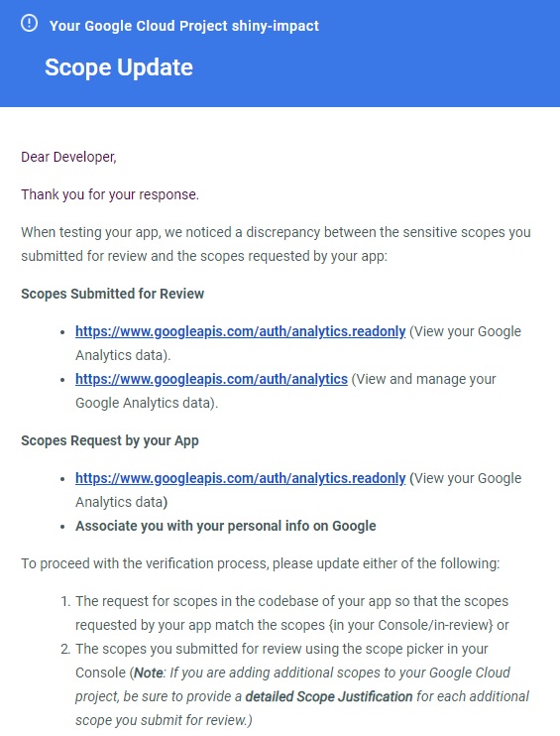Click the When testing your app paragraph

pos(276,244)
